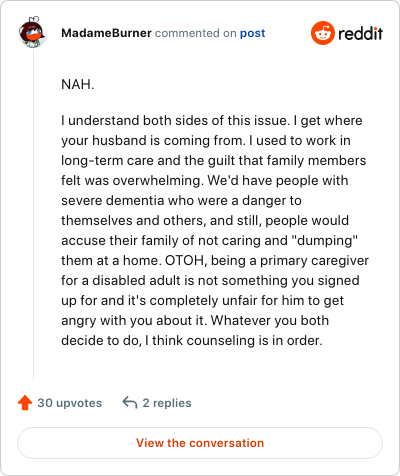This screenshot has height=476, width=400.
Task: Click the gray "commented on" label
Action: 195,33
